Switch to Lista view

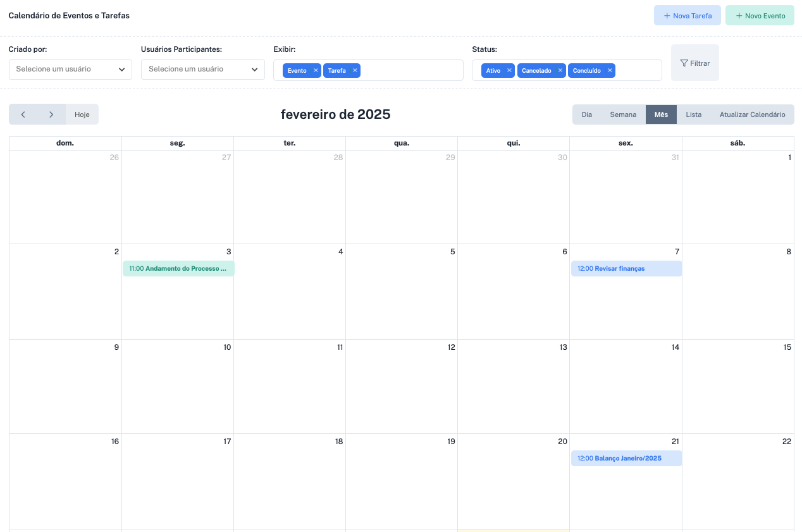[x=694, y=114]
